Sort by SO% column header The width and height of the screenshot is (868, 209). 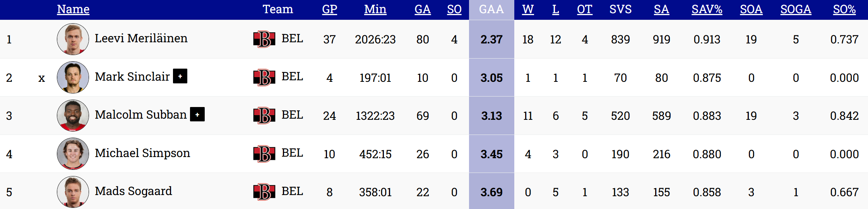(844, 9)
